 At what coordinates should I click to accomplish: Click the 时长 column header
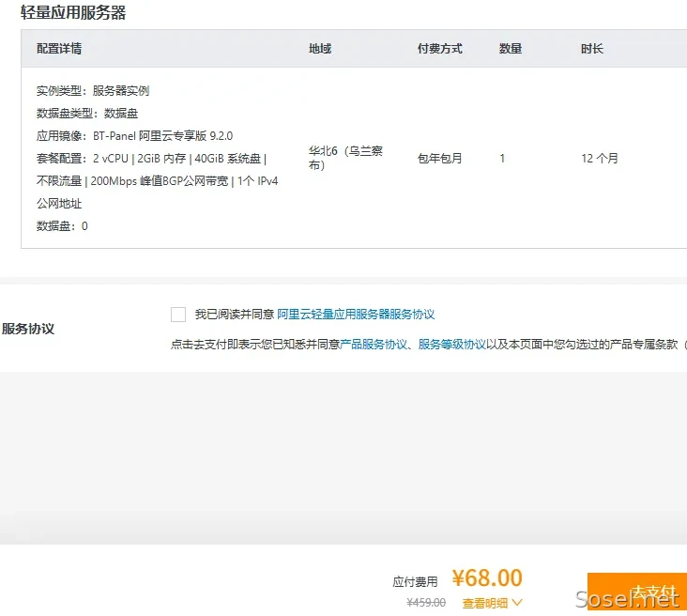coord(592,49)
